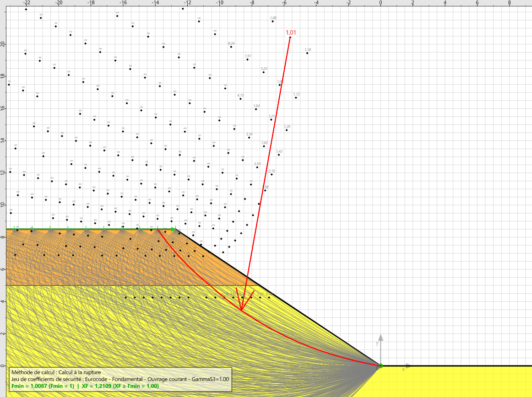Screen dimensions: 532x397
Task: Select the circle center labeled 1,91
Action: point(247,59)
